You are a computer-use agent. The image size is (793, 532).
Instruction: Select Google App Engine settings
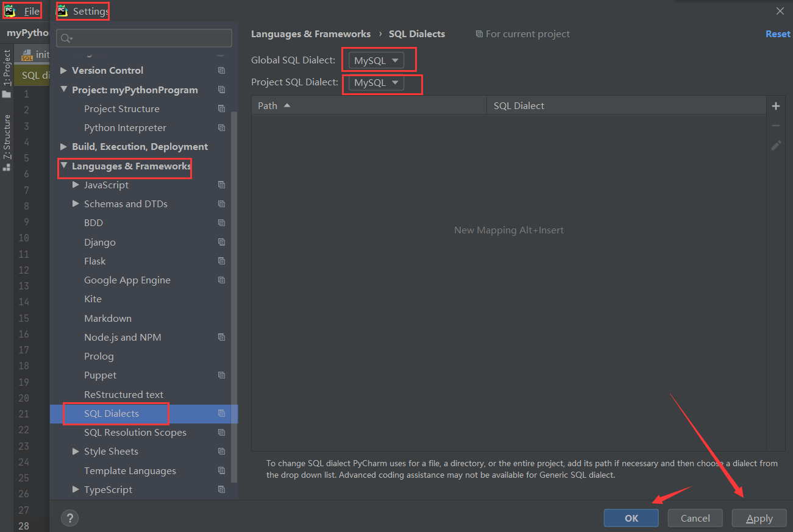[127, 280]
